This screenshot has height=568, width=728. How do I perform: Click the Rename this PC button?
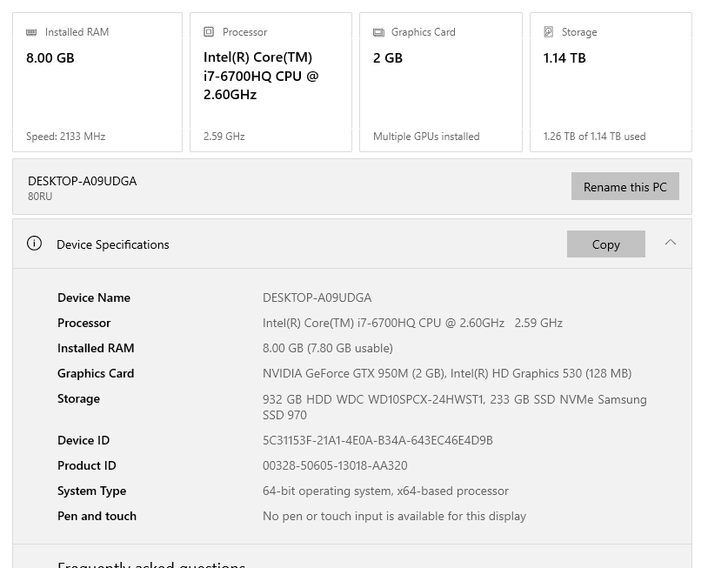click(x=624, y=187)
